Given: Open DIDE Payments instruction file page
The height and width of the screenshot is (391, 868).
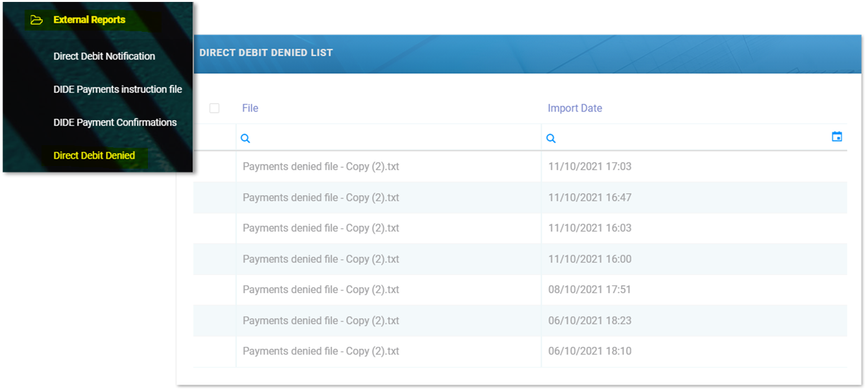Looking at the screenshot, I should coord(117,89).
